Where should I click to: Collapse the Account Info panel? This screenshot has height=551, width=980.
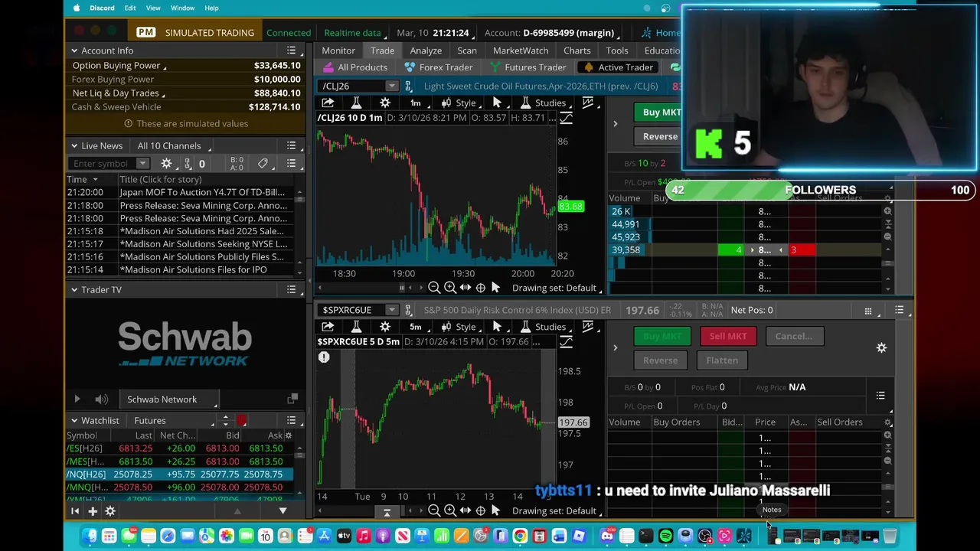pyautogui.click(x=74, y=51)
